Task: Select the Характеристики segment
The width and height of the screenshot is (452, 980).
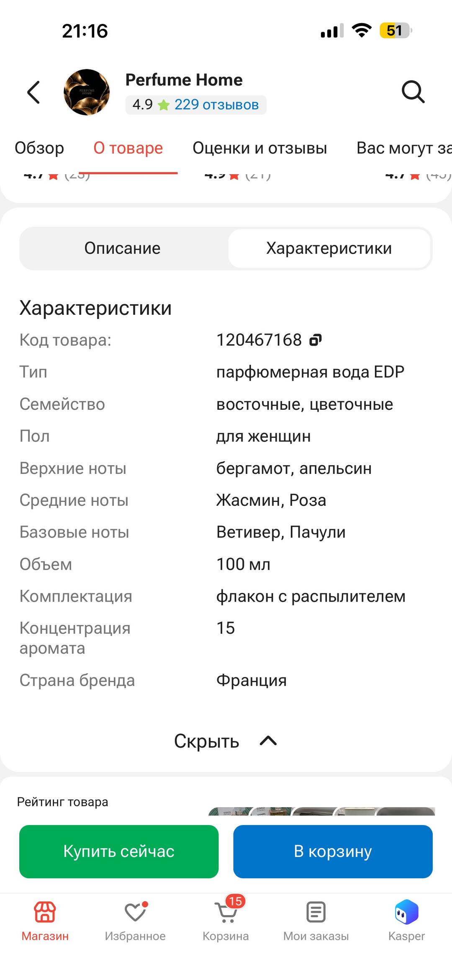Action: pyautogui.click(x=329, y=248)
